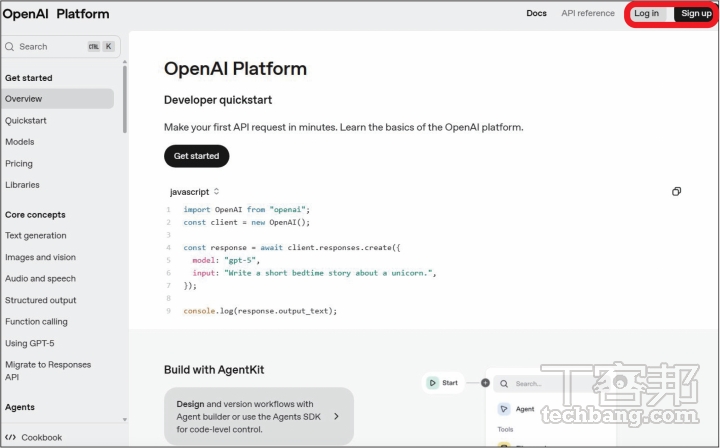Click 'Agents' sidebar heading
The height and width of the screenshot is (448, 720).
[20, 407]
